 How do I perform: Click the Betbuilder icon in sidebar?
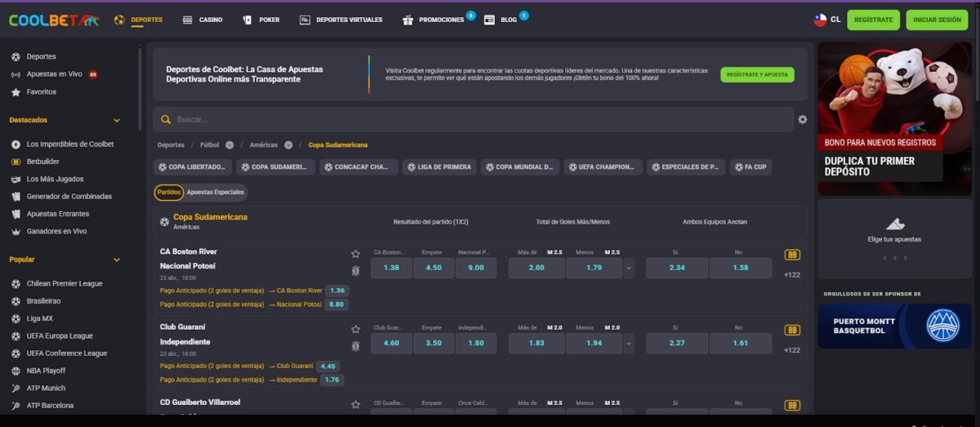pos(16,162)
